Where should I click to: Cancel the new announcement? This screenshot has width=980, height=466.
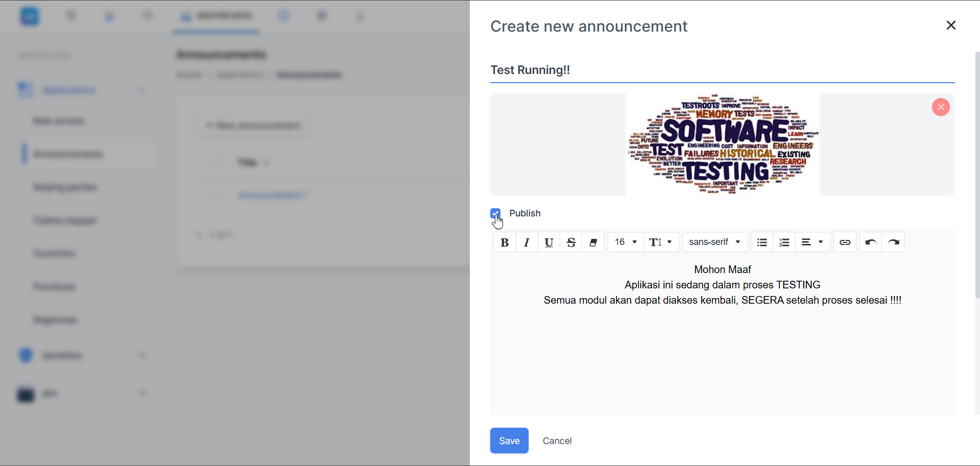tap(557, 441)
